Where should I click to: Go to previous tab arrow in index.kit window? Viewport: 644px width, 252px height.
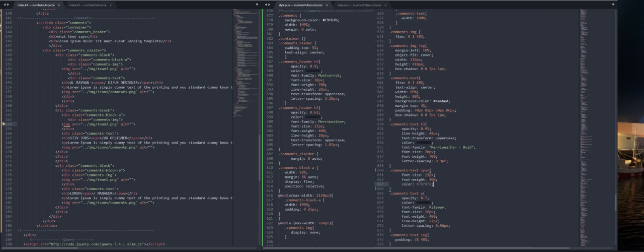[4, 5]
